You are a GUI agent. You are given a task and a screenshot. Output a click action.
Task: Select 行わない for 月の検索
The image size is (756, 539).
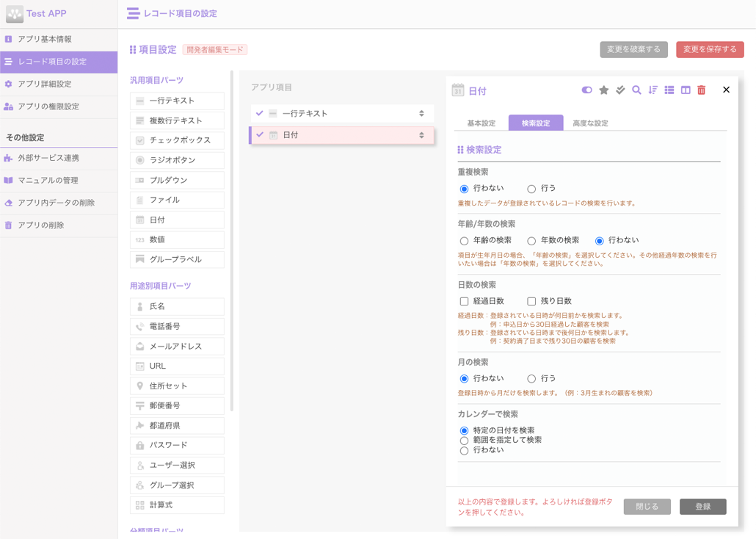coord(465,379)
